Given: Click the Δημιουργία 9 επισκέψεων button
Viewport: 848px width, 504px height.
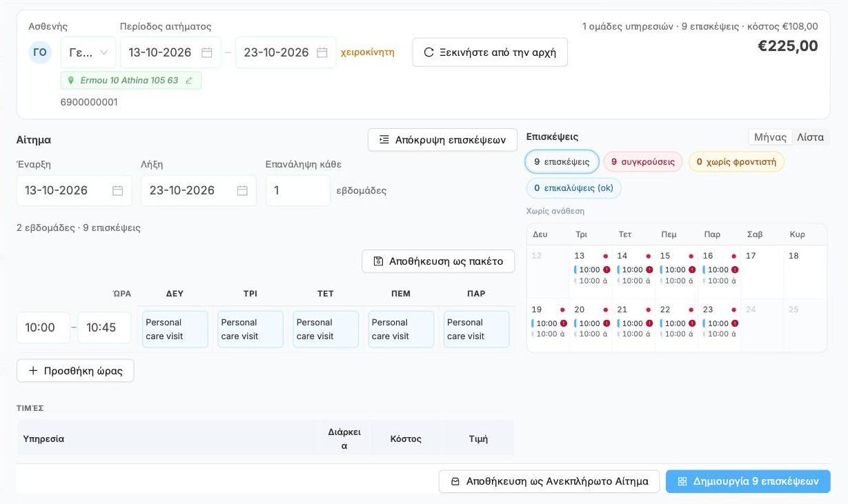Looking at the screenshot, I should pyautogui.click(x=748, y=481).
